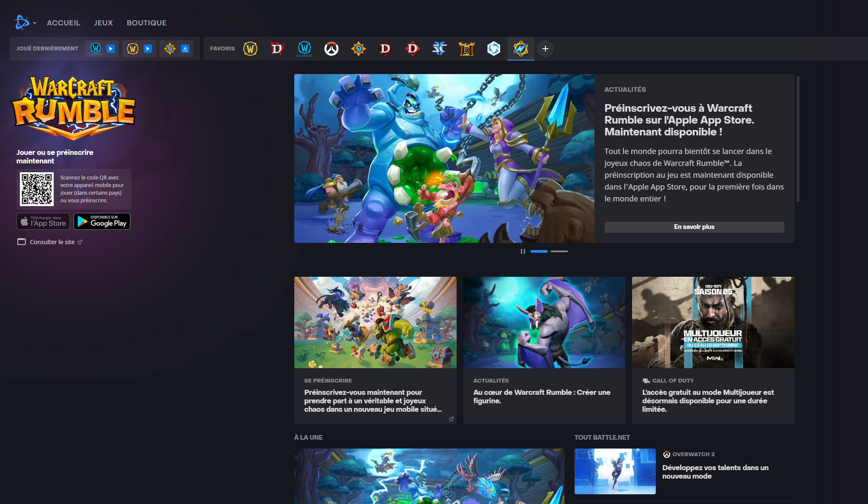Pause the news carousel rotation

[523, 251]
